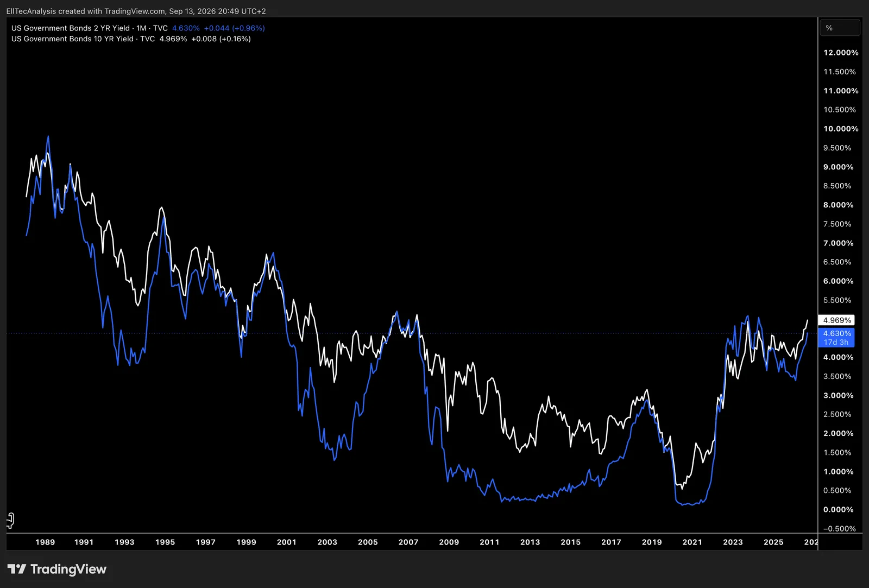
Task: Click the +0.044 (+0.96%) change in legend
Action: tap(234, 28)
